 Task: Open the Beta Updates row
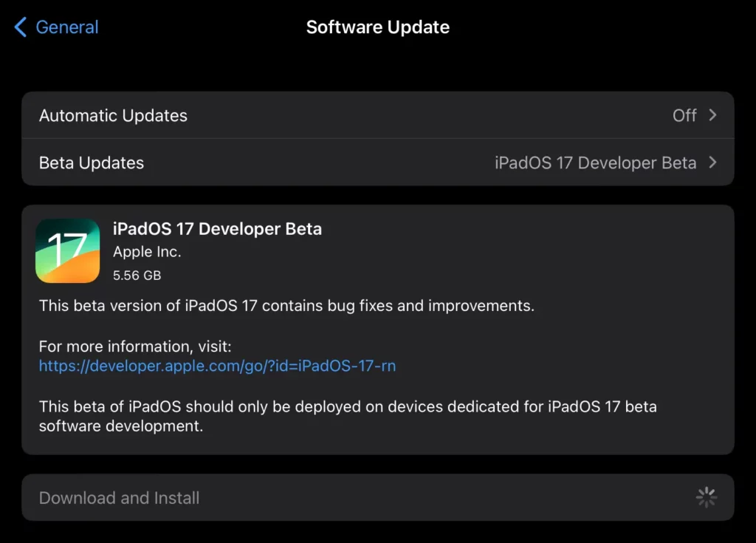click(x=378, y=163)
